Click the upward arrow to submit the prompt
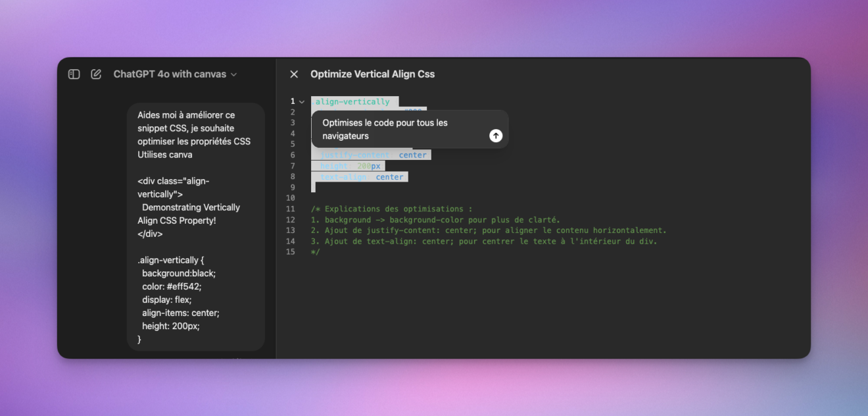 (496, 135)
